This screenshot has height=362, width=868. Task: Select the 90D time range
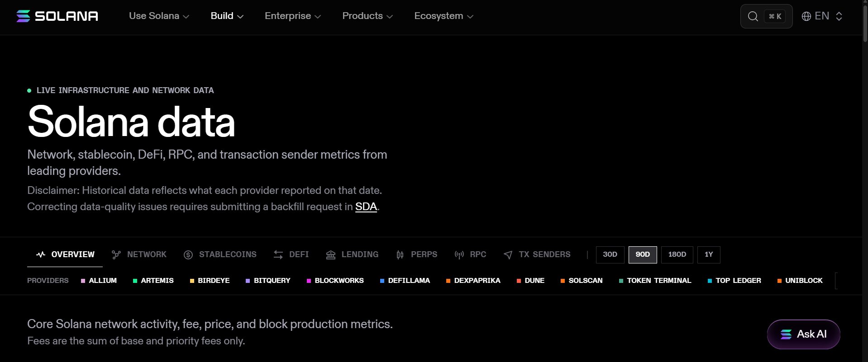(x=643, y=254)
